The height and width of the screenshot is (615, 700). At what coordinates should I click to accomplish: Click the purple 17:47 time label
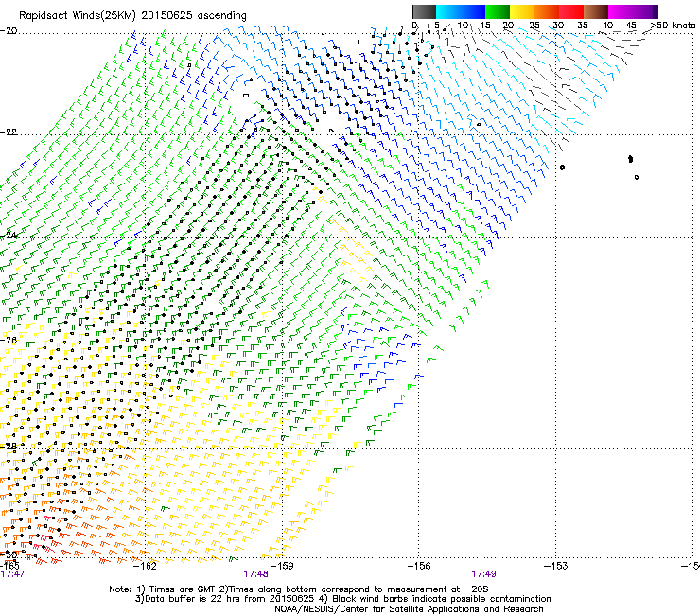[12, 574]
